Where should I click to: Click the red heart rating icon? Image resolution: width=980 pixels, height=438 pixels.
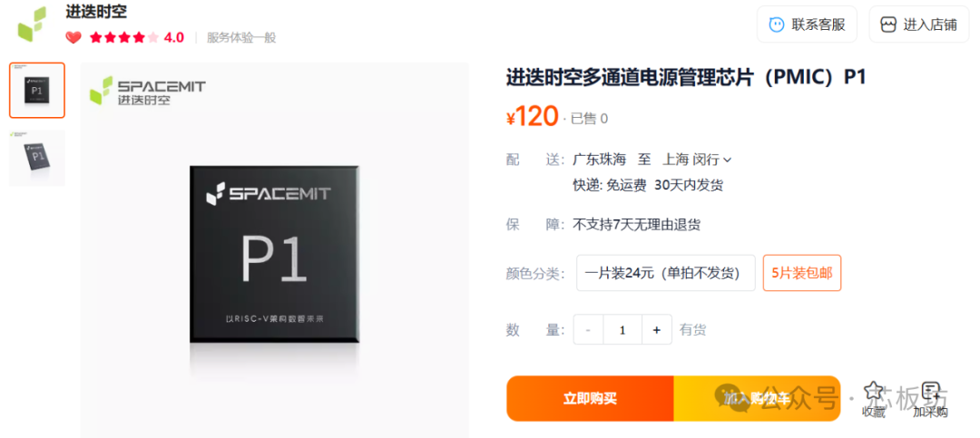pyautogui.click(x=73, y=37)
